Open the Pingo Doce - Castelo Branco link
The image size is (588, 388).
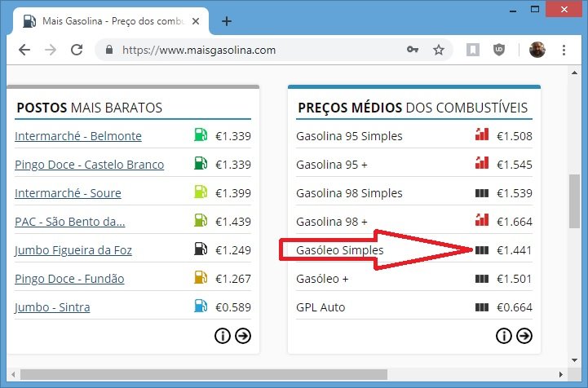click(x=89, y=164)
